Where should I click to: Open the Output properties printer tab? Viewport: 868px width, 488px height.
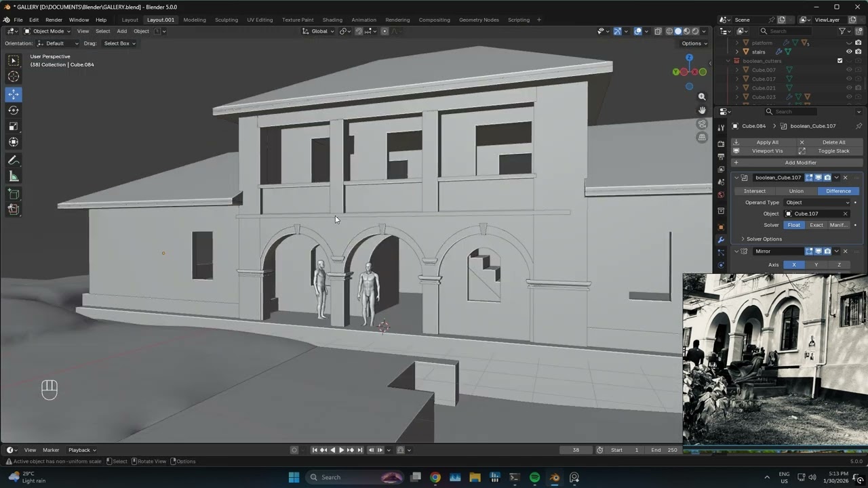click(721, 157)
